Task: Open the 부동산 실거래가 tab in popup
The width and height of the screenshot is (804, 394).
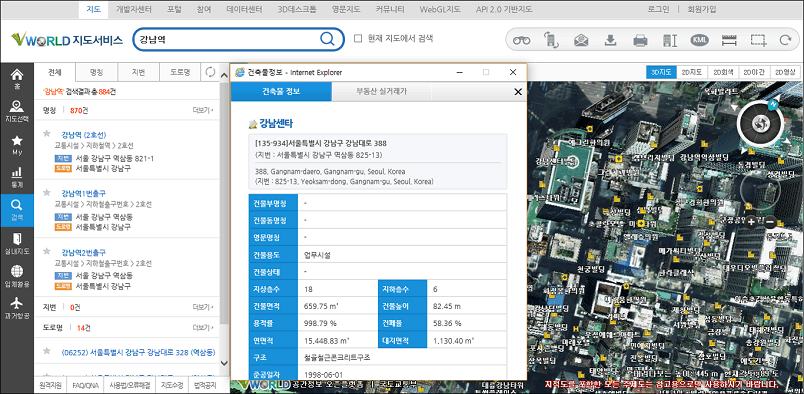Action: (x=382, y=92)
